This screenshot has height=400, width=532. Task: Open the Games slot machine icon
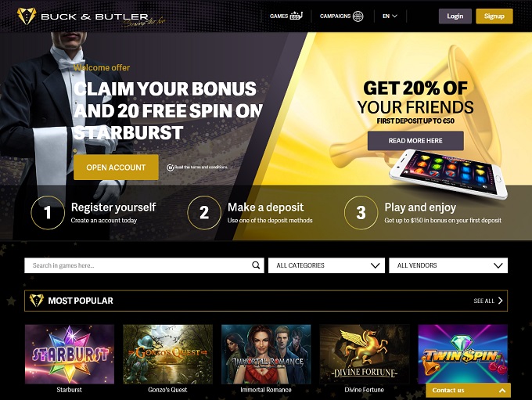(296, 16)
